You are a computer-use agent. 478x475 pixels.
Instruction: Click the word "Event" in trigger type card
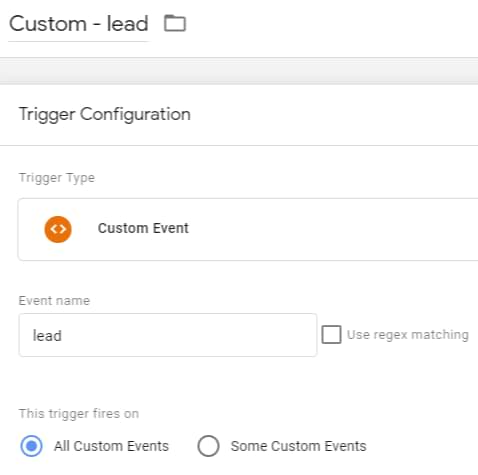(x=171, y=228)
